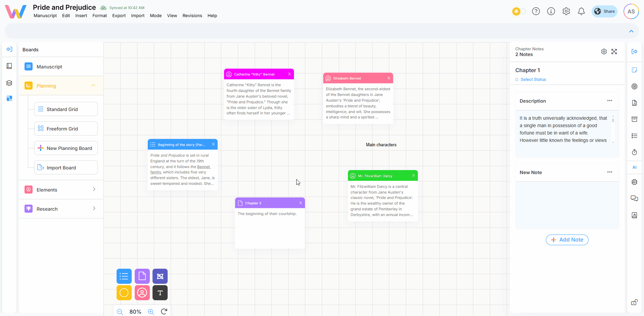The image size is (644, 316).
Task: Add a list card from the blue toolbar icon
Action: [124, 276]
